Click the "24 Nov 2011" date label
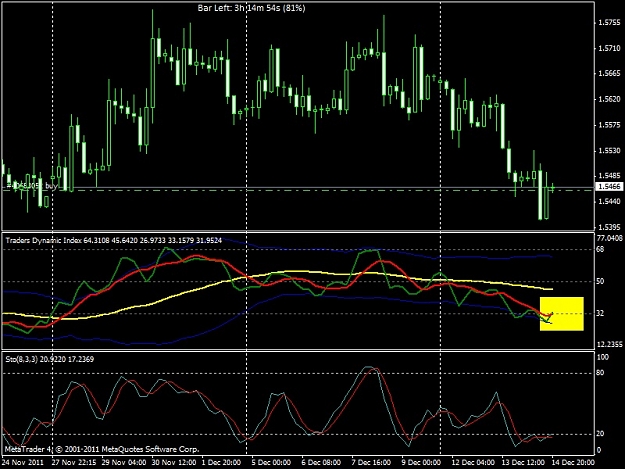The height and width of the screenshot is (469, 625). click(23, 463)
